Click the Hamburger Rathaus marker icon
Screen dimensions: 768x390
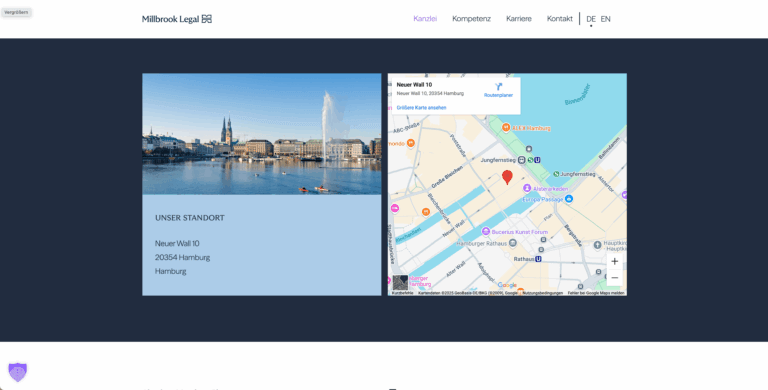click(x=512, y=243)
